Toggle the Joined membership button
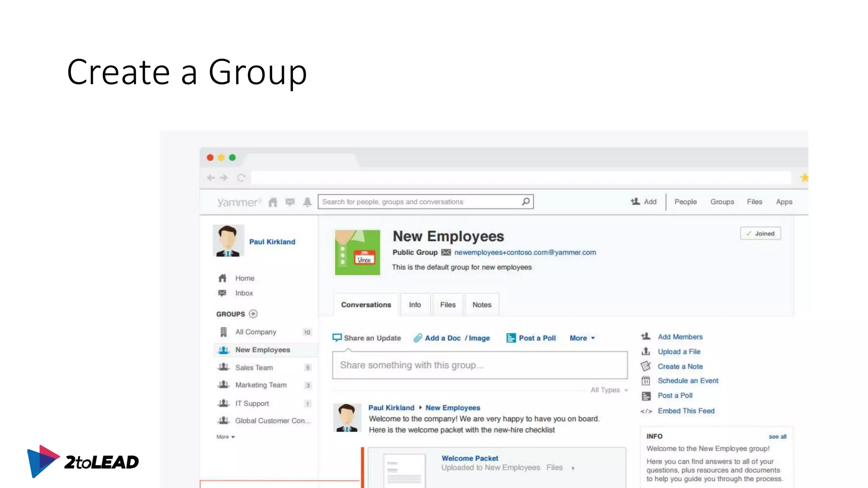The width and height of the screenshot is (868, 488). [760, 233]
